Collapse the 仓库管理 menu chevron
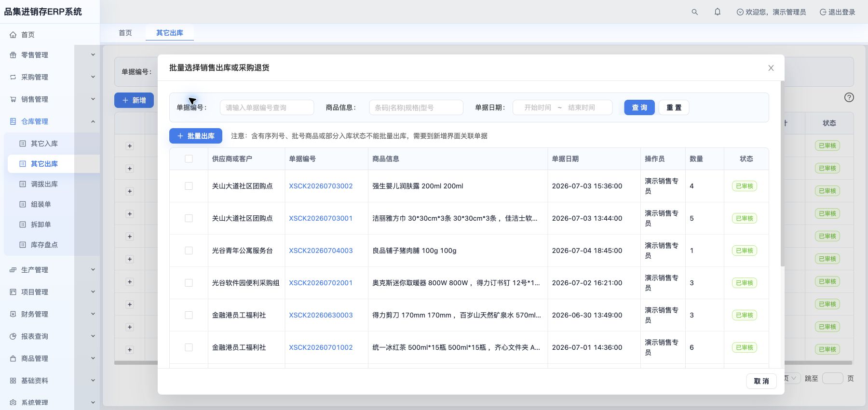 pyautogui.click(x=93, y=121)
